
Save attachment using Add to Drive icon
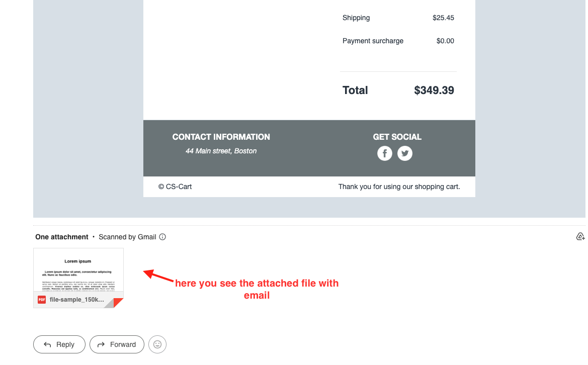[580, 237]
